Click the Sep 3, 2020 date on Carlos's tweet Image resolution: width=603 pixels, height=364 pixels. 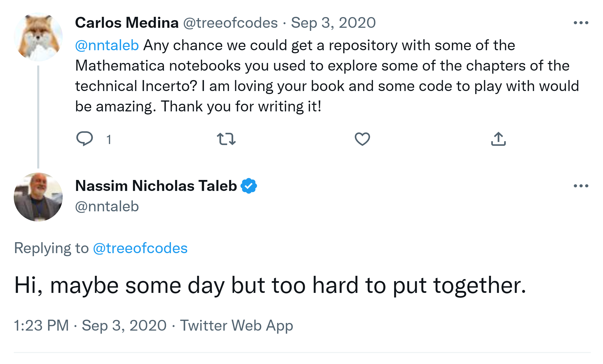point(333,23)
